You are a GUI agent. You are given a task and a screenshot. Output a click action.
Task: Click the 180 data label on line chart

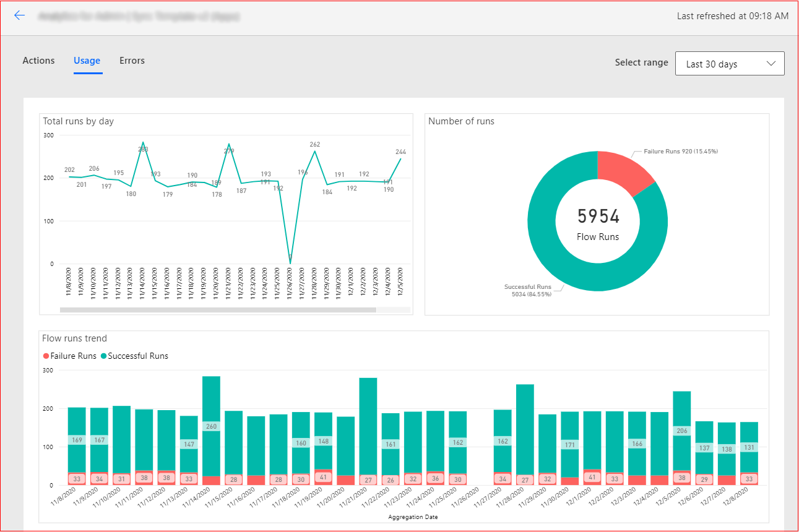coord(131,194)
